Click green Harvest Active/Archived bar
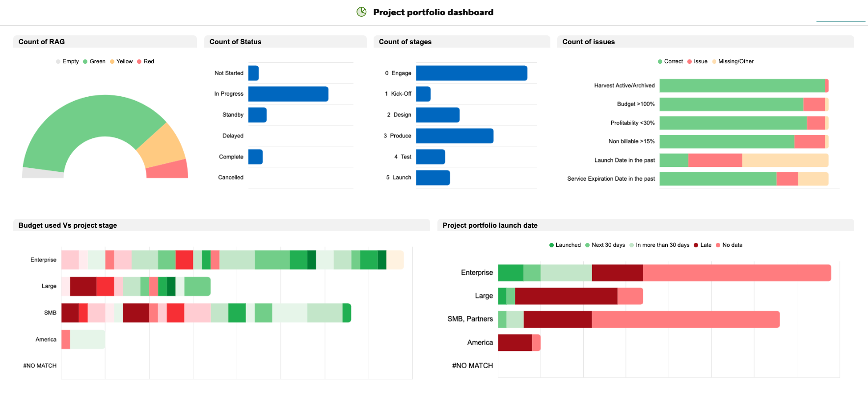 coord(742,85)
